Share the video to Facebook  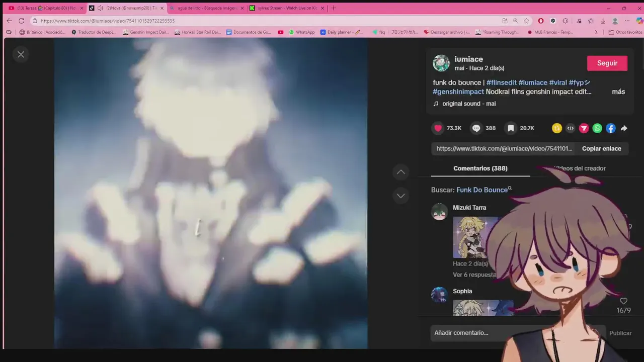[610, 128]
